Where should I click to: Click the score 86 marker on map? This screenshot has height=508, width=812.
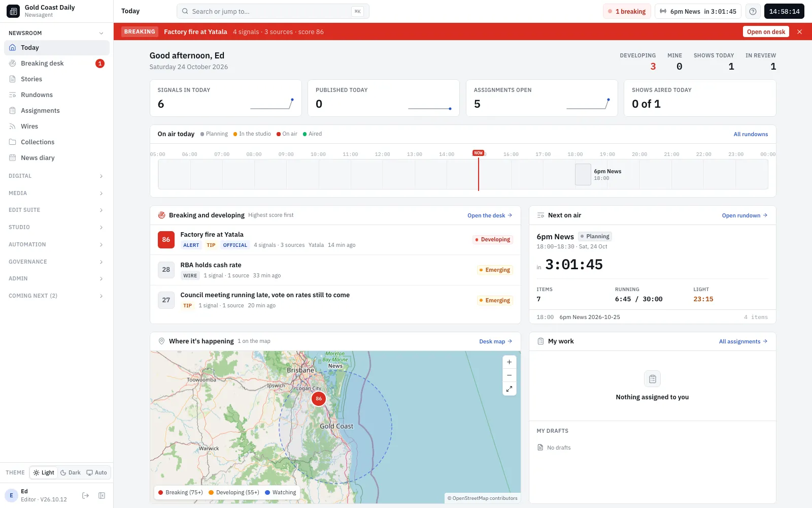coord(319,399)
